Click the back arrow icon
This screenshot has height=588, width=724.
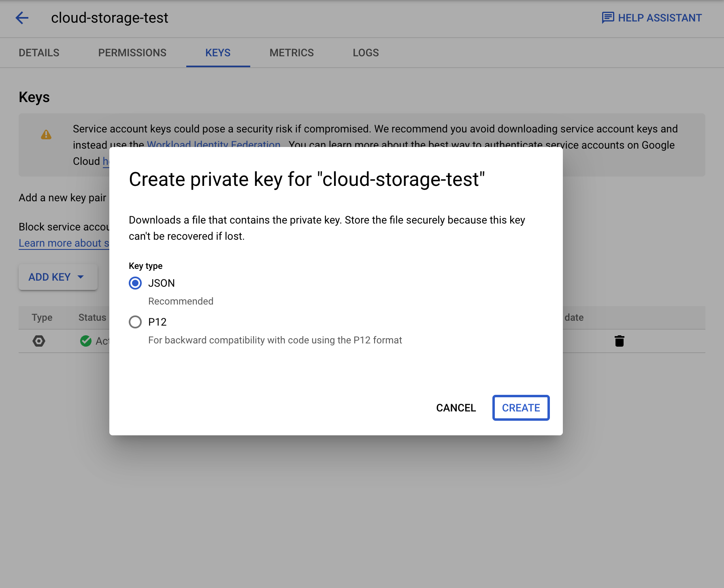22,18
